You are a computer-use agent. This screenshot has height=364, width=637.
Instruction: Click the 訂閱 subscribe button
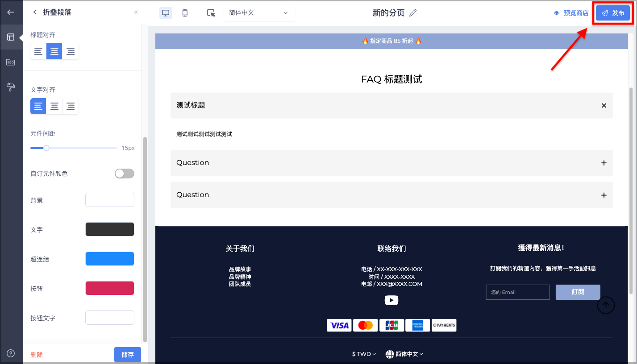tap(578, 292)
